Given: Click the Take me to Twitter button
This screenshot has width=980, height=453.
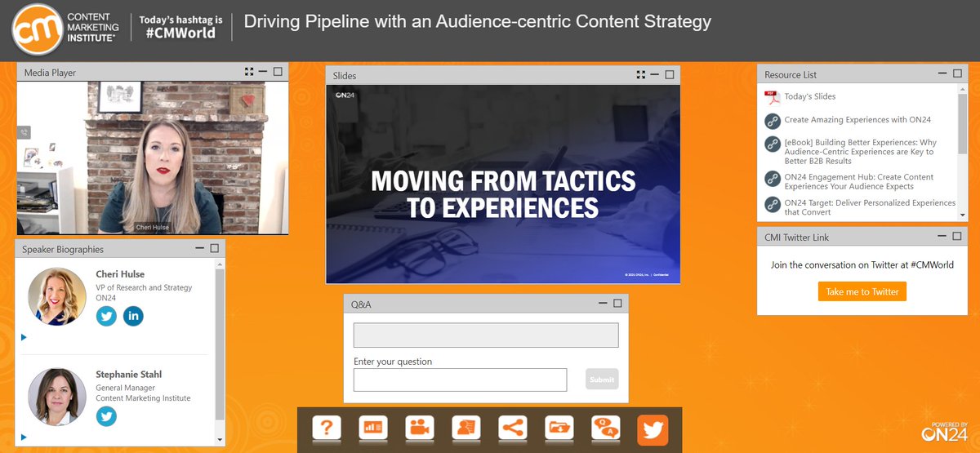Looking at the screenshot, I should 862,291.
